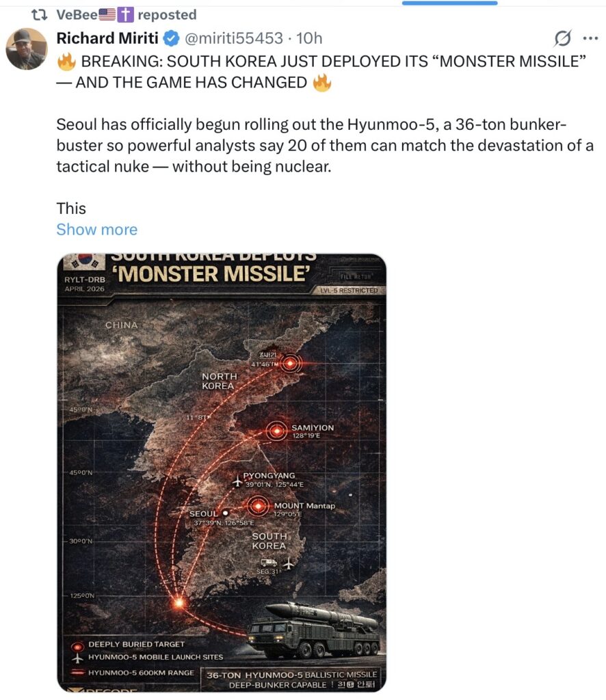Click the airplane icon next to Pyongyang

tap(238, 482)
